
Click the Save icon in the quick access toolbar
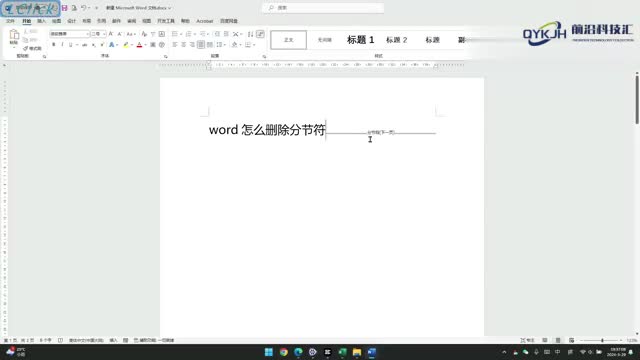(x=64, y=8)
